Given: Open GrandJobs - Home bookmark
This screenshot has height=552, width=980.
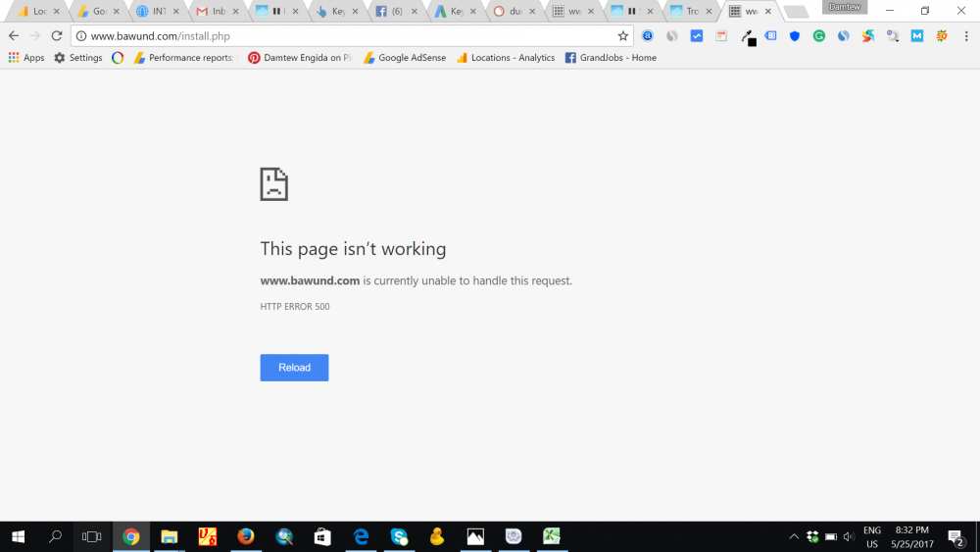Looking at the screenshot, I should point(611,58).
